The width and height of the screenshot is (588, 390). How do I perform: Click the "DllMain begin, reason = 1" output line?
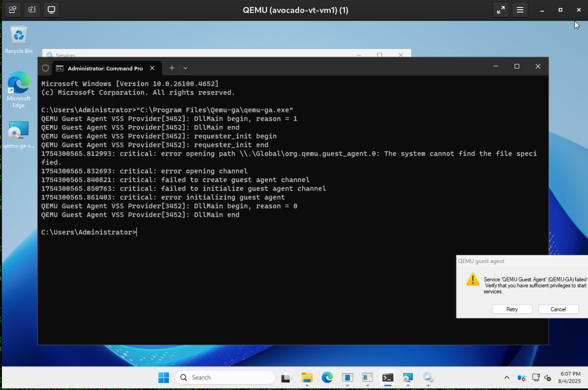pos(169,119)
